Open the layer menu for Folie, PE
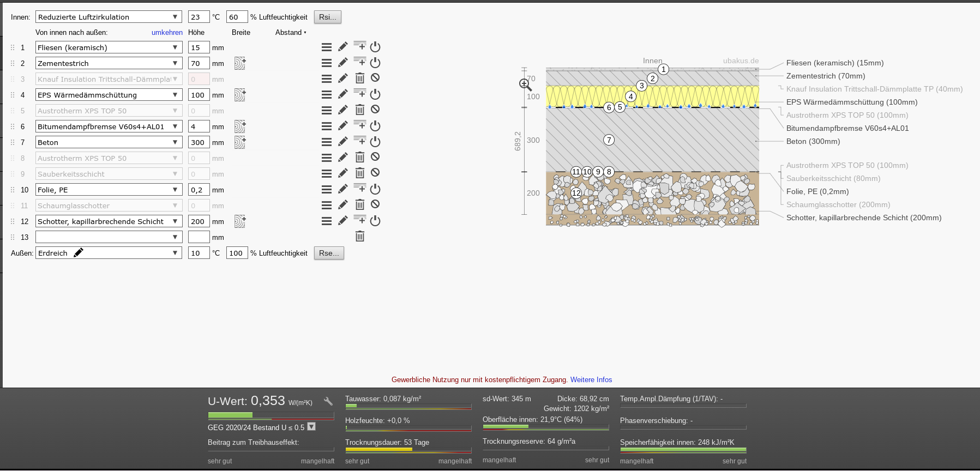 pyautogui.click(x=327, y=190)
